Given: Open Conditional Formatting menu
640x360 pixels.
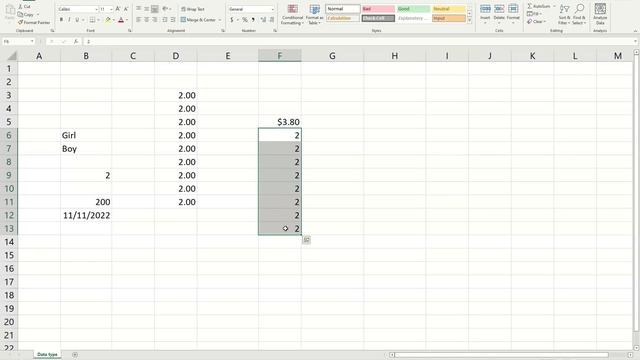Looking at the screenshot, I should [292, 14].
